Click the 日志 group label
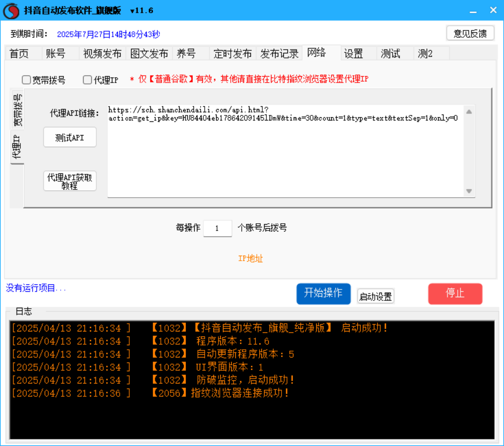This screenshot has height=446, width=504. pyautogui.click(x=24, y=311)
